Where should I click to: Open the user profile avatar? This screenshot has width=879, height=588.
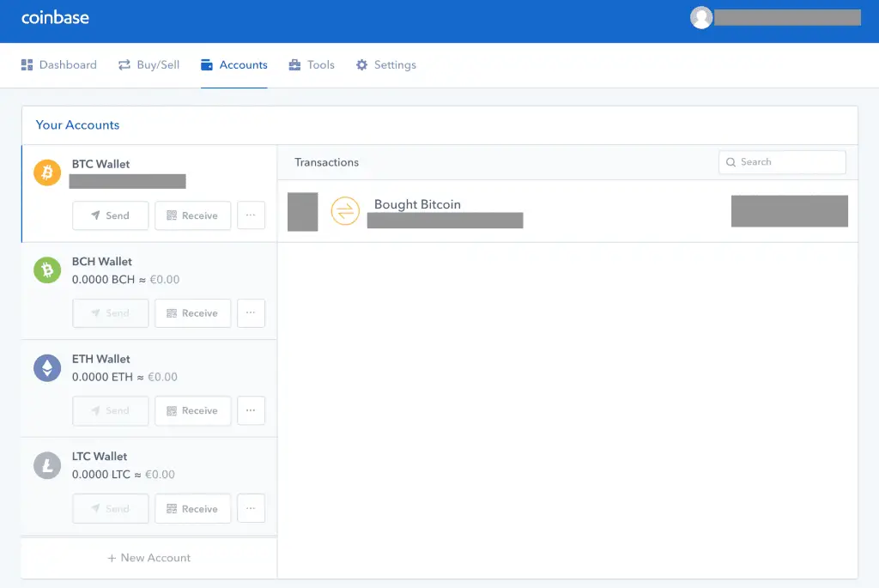coord(700,17)
